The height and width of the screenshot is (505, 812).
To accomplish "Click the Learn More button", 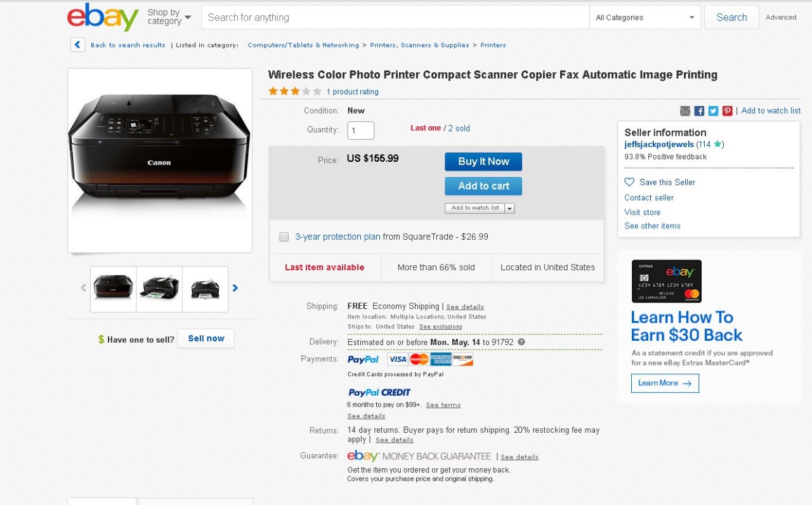I will coord(665,383).
